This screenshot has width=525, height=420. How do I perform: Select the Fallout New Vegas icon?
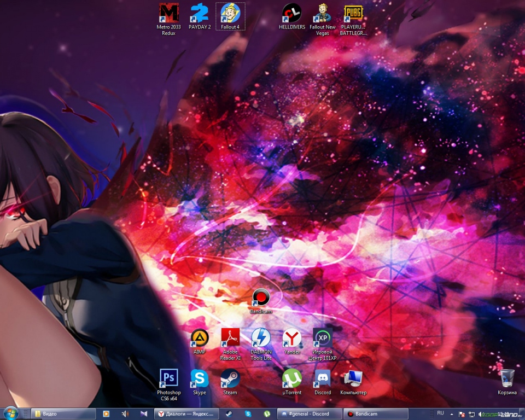(x=323, y=19)
